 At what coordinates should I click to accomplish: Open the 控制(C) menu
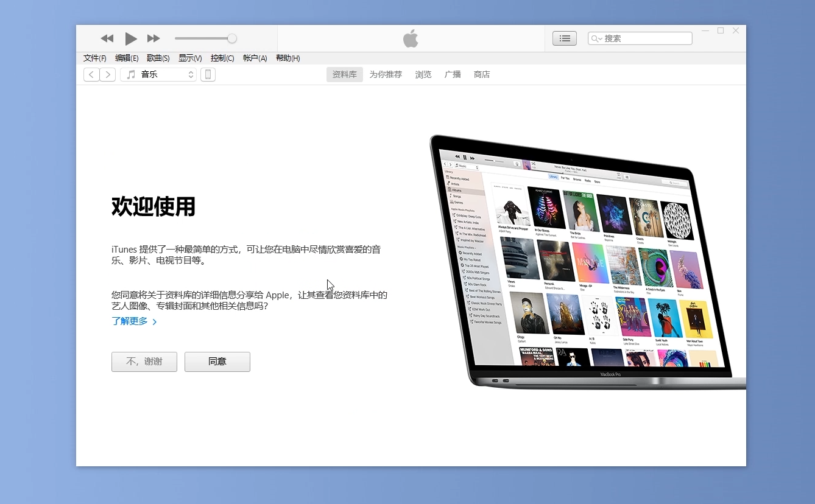click(x=222, y=58)
